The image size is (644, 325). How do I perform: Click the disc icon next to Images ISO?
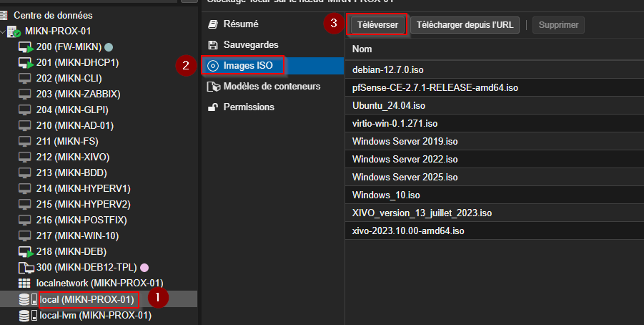tap(213, 66)
